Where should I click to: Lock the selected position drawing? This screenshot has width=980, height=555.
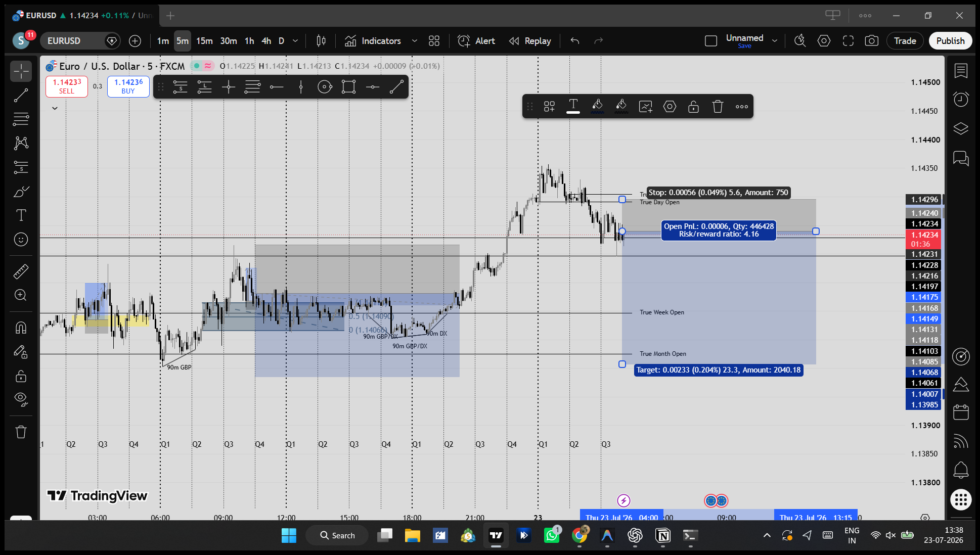click(x=694, y=107)
